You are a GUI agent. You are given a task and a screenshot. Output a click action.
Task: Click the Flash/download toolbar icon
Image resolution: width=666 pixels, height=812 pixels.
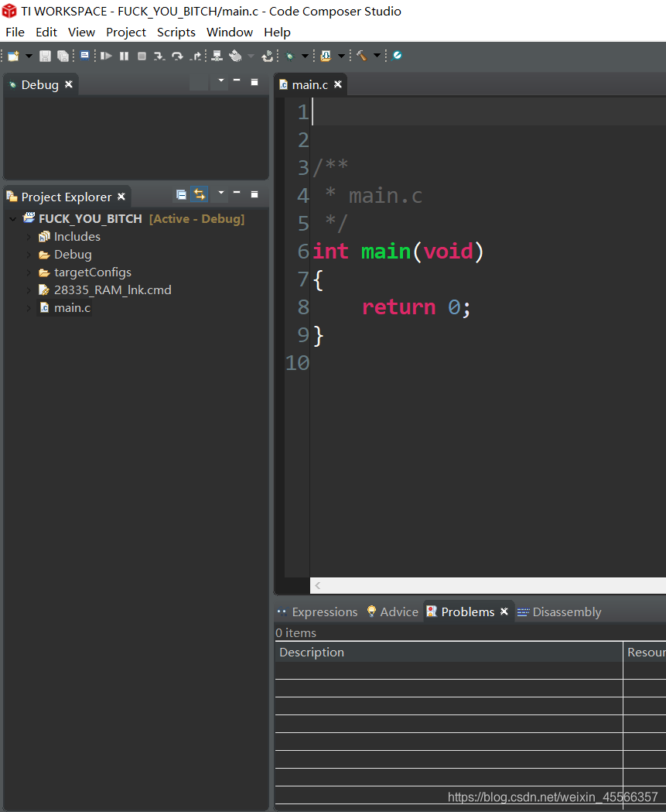[x=326, y=56]
